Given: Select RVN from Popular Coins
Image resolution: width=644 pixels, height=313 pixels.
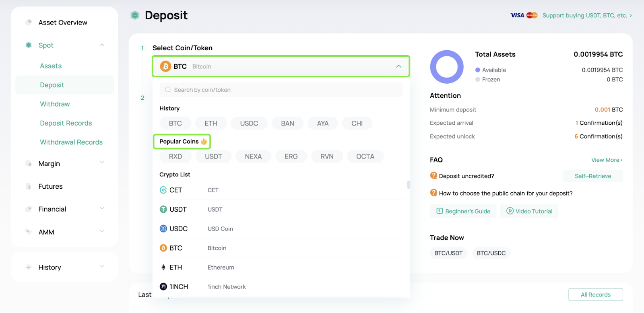Looking at the screenshot, I should tap(327, 156).
